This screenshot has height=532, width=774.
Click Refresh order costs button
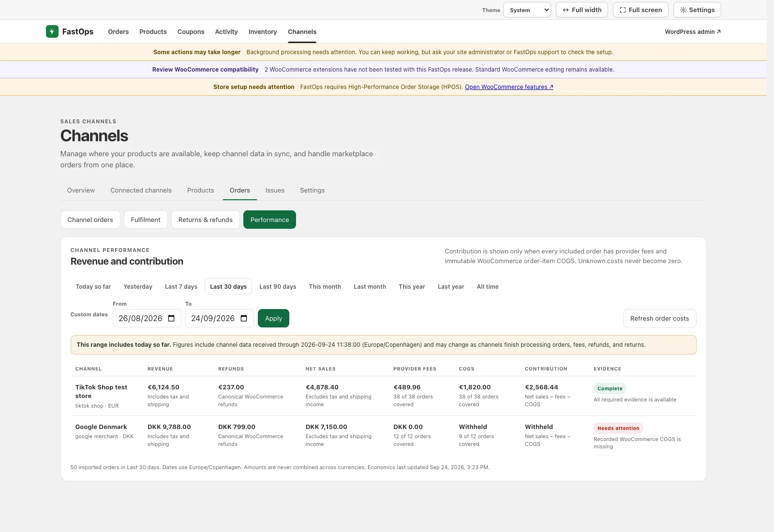pyautogui.click(x=659, y=318)
